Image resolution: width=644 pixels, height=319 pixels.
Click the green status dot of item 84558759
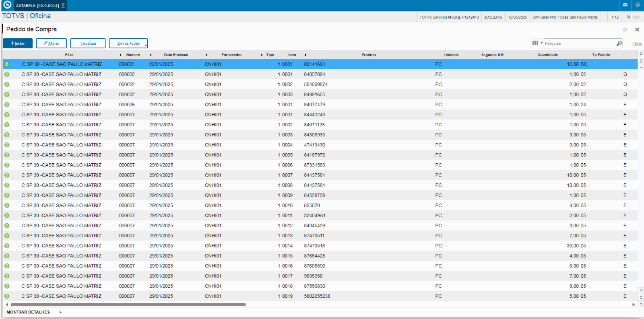click(7, 196)
